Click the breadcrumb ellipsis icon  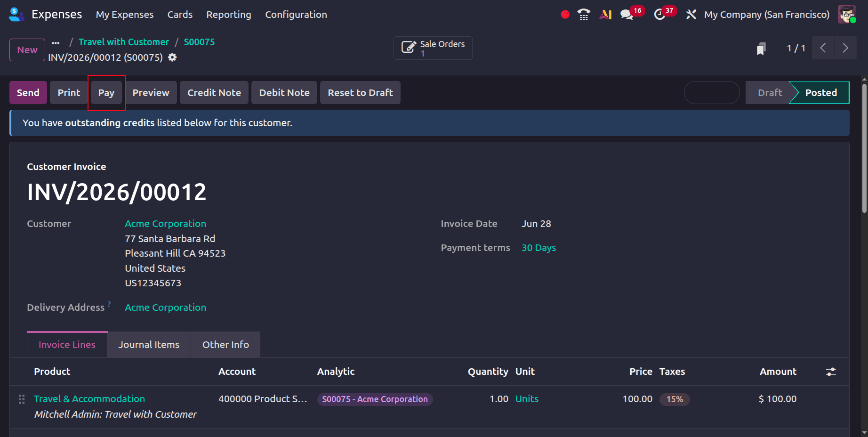click(x=56, y=43)
